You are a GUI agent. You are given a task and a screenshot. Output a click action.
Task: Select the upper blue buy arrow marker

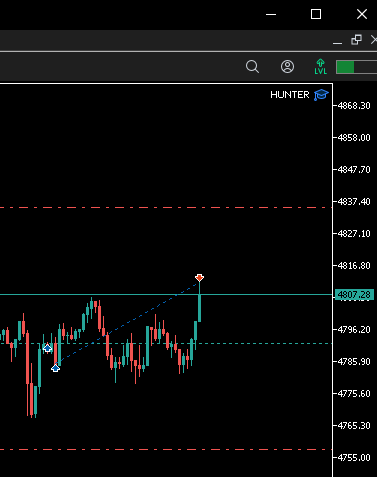pos(47,348)
